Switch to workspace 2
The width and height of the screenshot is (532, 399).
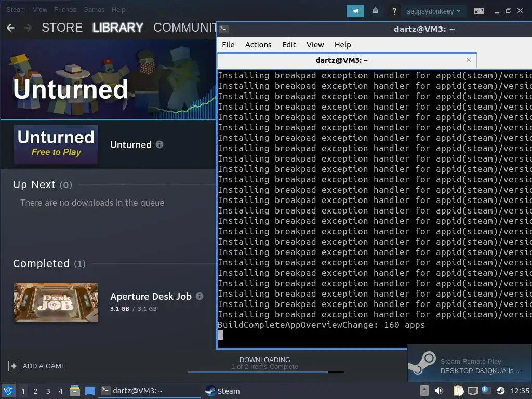coord(36,391)
